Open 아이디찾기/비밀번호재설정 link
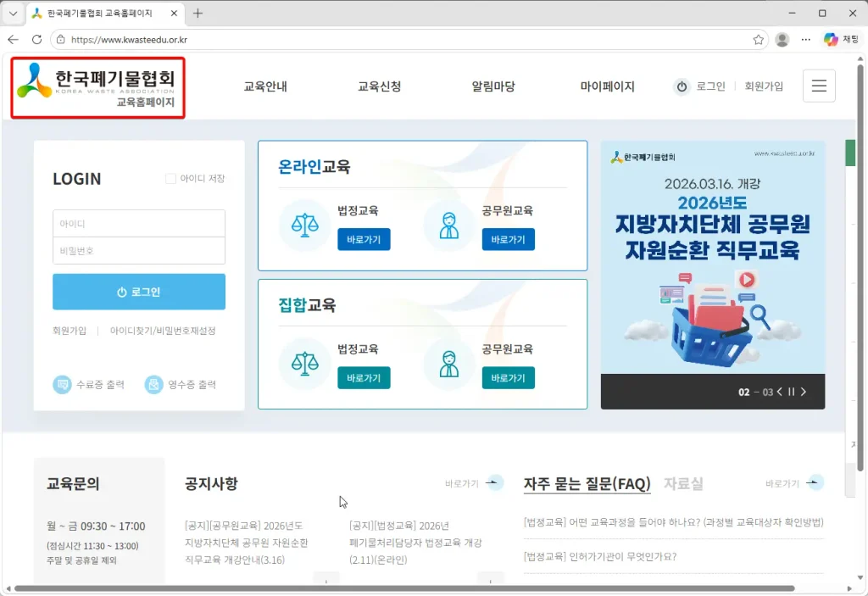This screenshot has width=868, height=596. [163, 331]
